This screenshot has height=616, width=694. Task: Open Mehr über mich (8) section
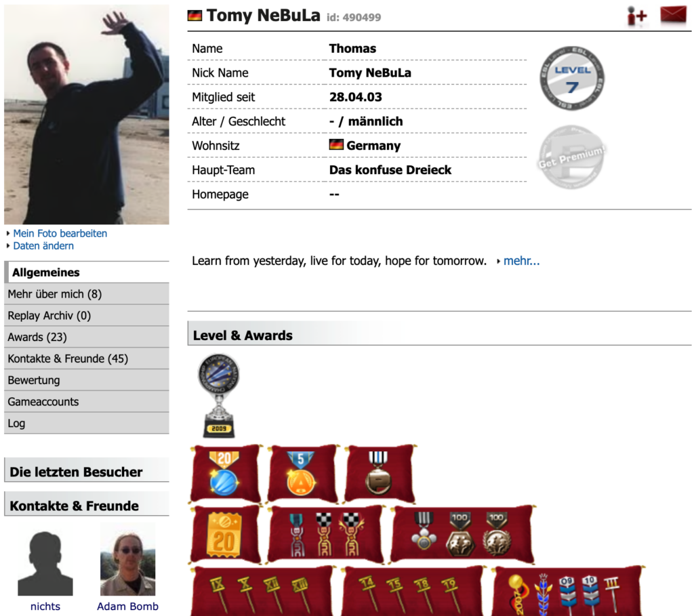[x=87, y=294]
